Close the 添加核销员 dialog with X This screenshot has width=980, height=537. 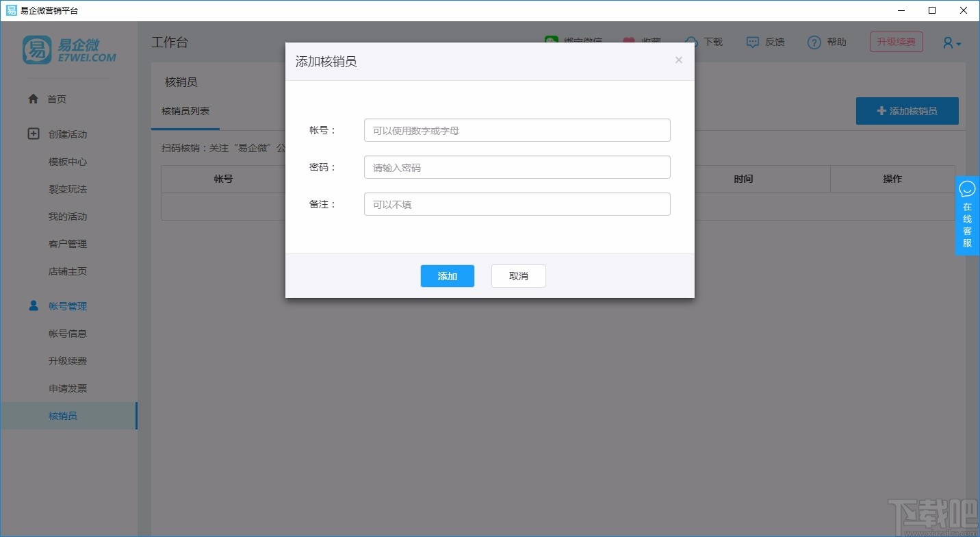click(x=679, y=60)
